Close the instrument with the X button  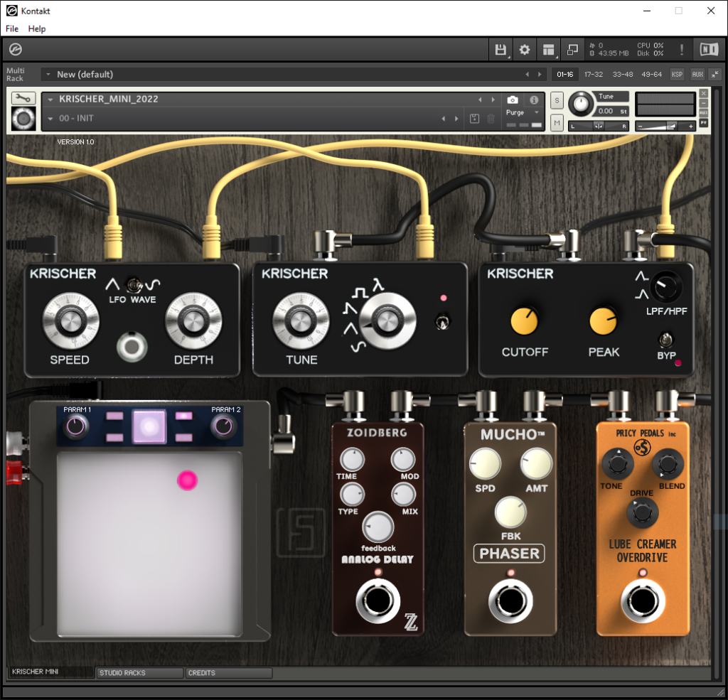point(704,93)
